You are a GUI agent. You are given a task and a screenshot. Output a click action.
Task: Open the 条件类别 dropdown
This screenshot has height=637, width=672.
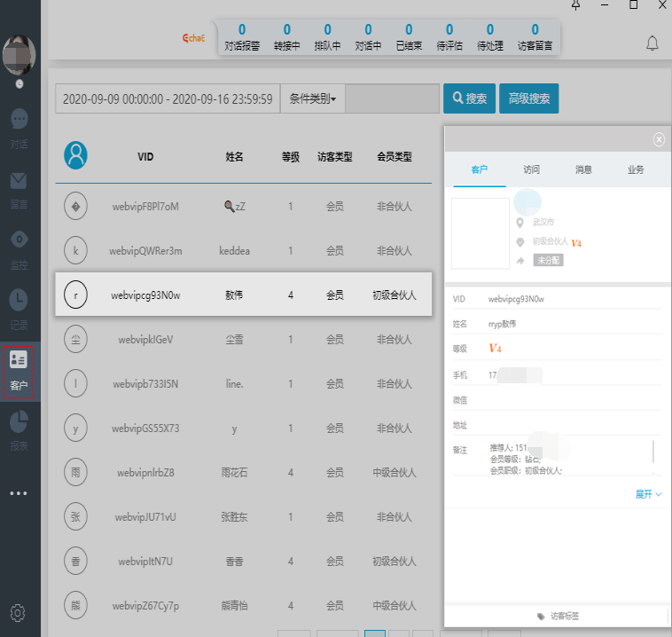coord(312,98)
